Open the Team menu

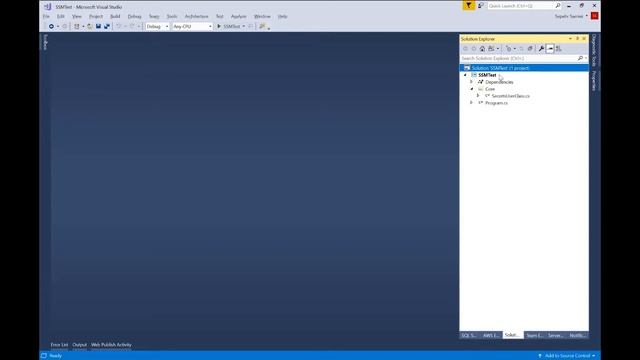[x=154, y=16]
